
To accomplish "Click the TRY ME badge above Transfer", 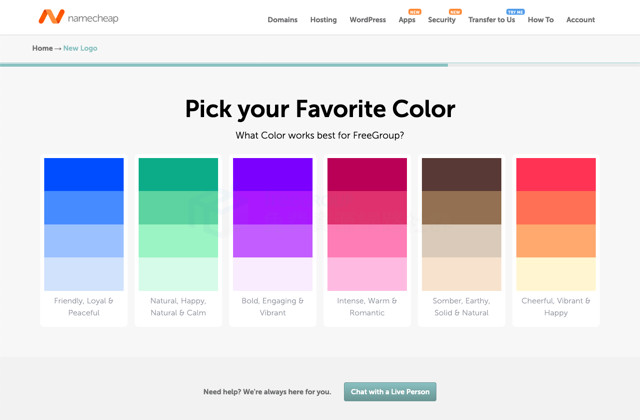I will pyautogui.click(x=515, y=12).
